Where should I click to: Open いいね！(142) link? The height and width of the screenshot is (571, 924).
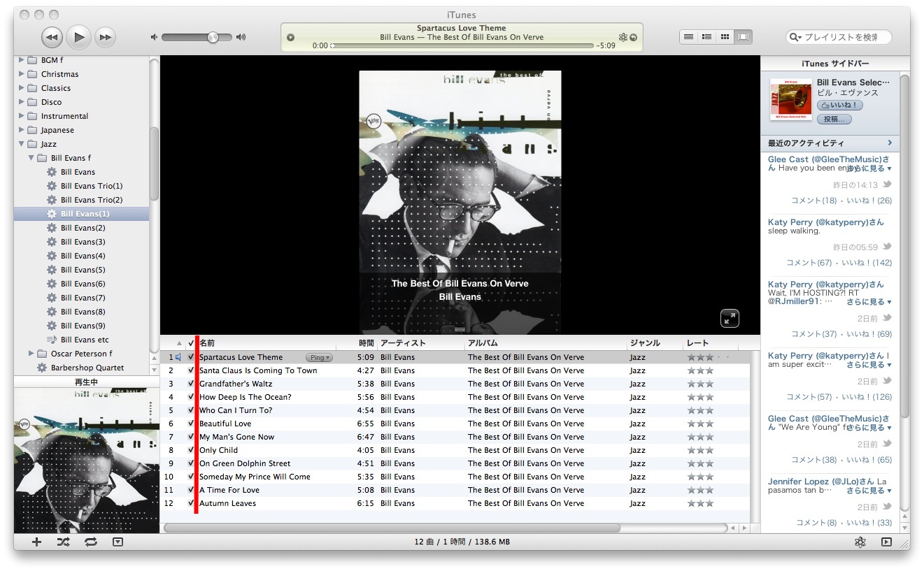(x=867, y=263)
